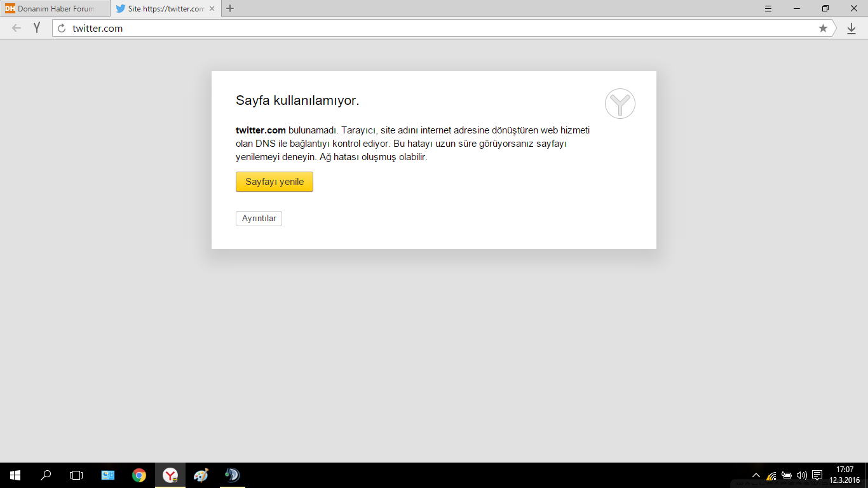Viewport: 868px width, 488px height.
Task: Reload the page using the refresh icon
Action: 62,28
